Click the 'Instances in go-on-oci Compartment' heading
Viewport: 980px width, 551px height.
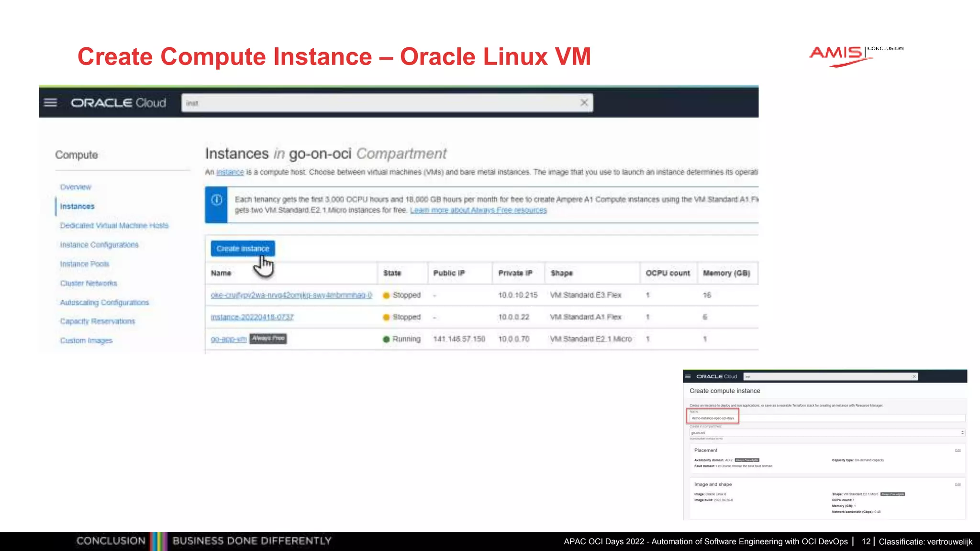[x=326, y=154]
